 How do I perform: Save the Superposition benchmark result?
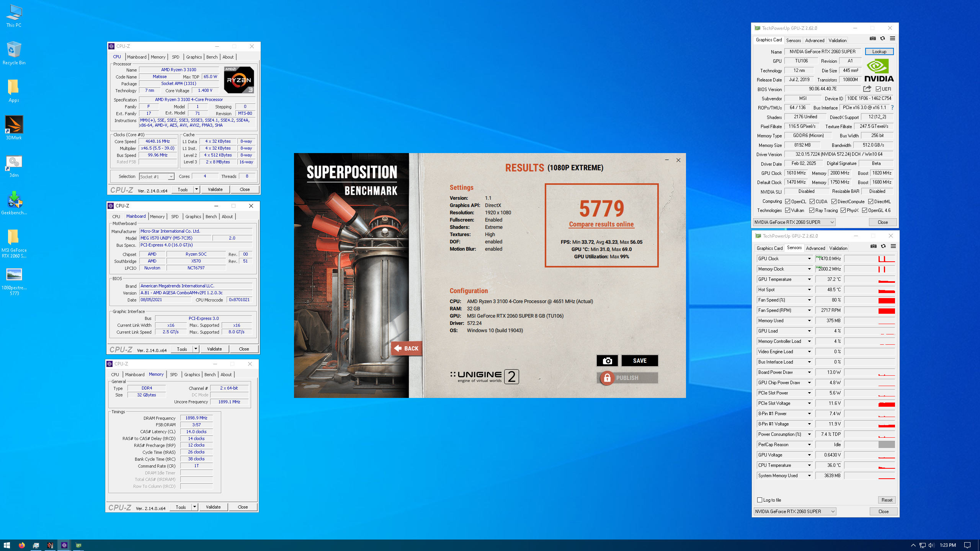tap(640, 360)
